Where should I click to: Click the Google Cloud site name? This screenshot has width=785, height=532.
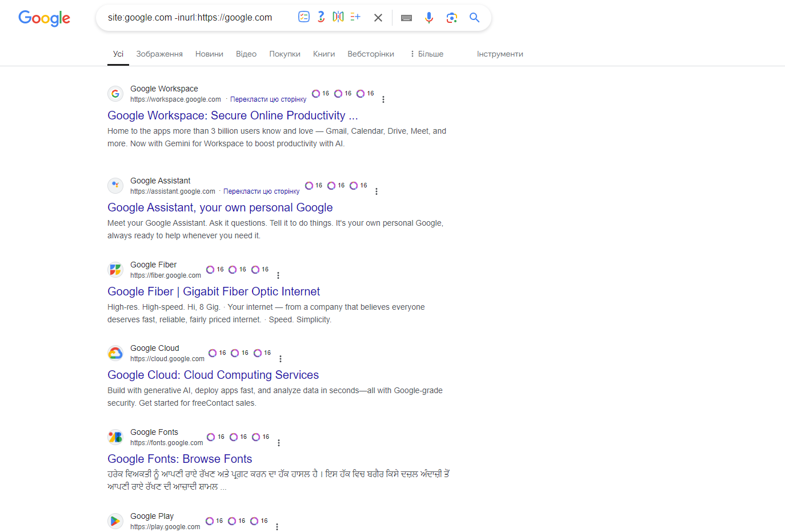pyautogui.click(x=155, y=348)
